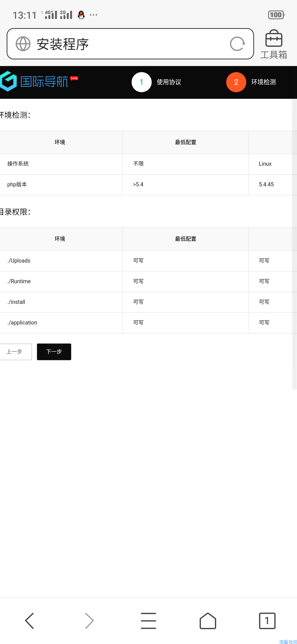Image resolution: width=297 pixels, height=644 pixels.
Task: Tap the battery indicator in status bar
Action: [x=276, y=15]
